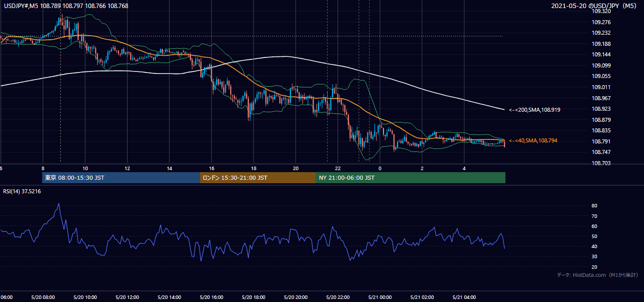
Task: Click price axis value 108.923
Action: [601, 109]
